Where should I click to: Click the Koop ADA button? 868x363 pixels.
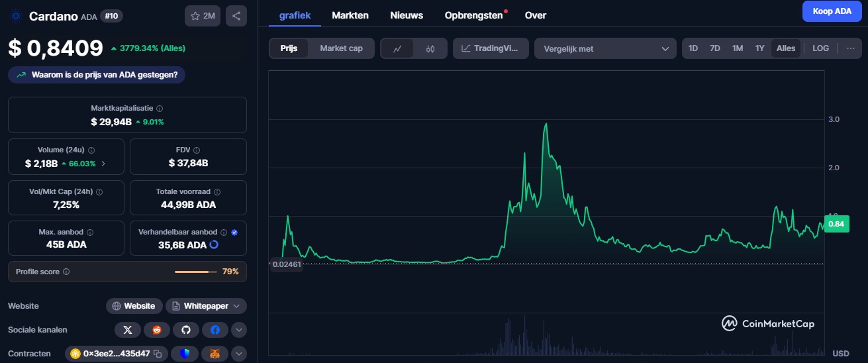[x=831, y=11]
